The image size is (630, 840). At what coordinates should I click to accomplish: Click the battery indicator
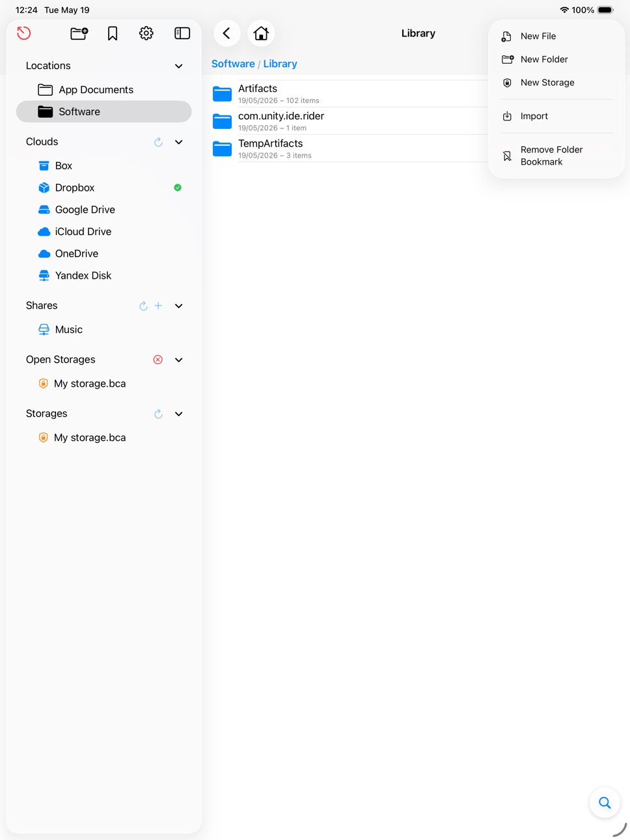pos(605,10)
